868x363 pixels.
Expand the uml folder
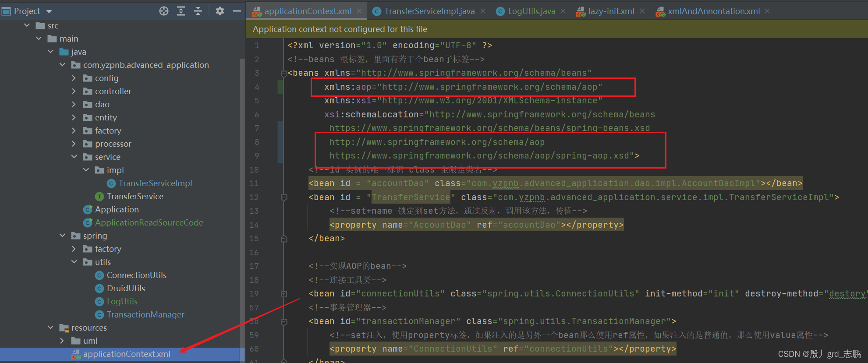click(x=62, y=341)
